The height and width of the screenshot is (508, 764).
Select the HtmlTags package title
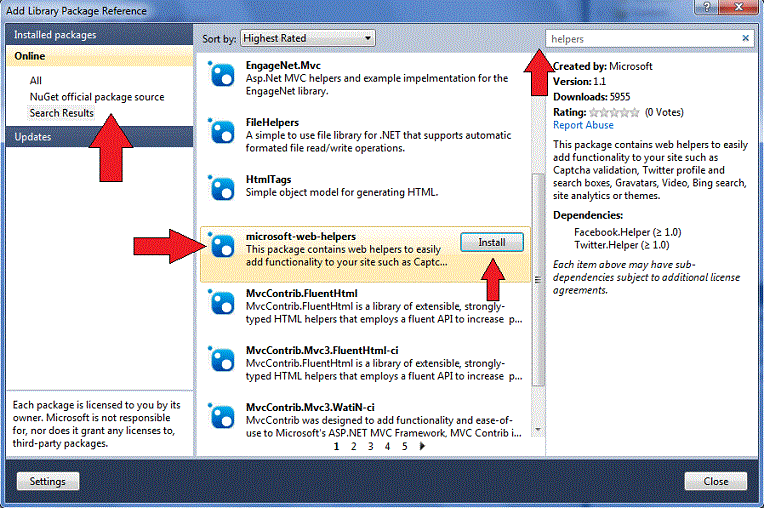point(268,179)
